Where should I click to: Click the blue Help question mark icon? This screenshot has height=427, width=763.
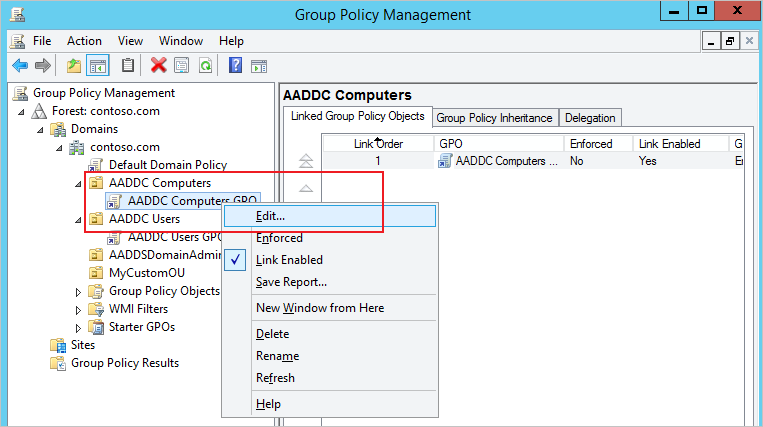point(236,65)
